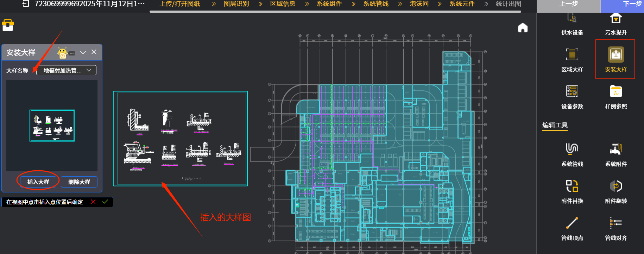Click the 插入大样 button
The image size is (644, 254).
38,182
